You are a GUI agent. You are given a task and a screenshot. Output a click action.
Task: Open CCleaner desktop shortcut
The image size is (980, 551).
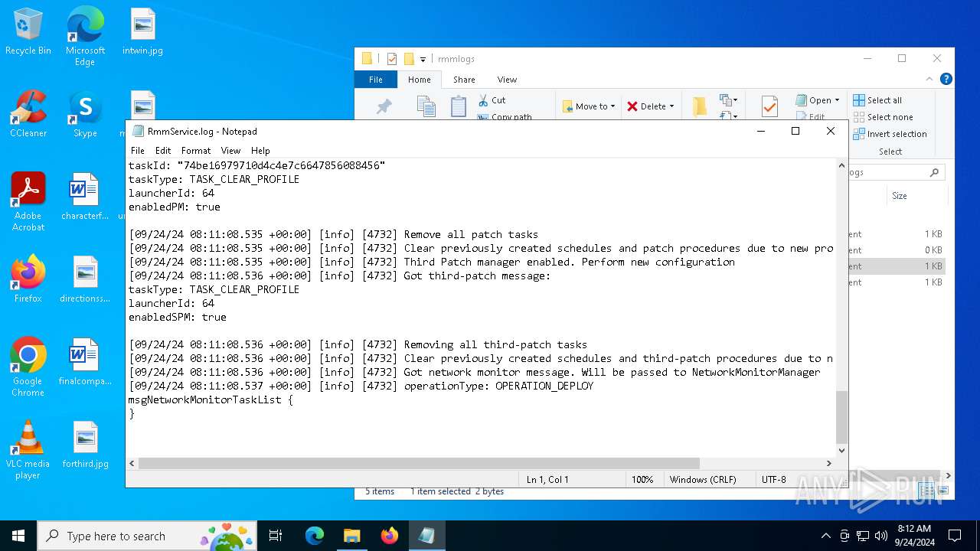click(x=28, y=115)
